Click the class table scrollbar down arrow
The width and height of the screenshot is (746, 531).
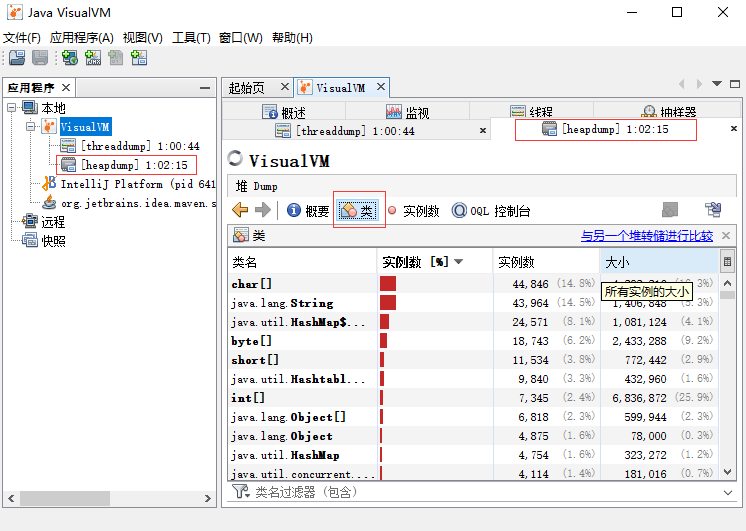pos(727,472)
